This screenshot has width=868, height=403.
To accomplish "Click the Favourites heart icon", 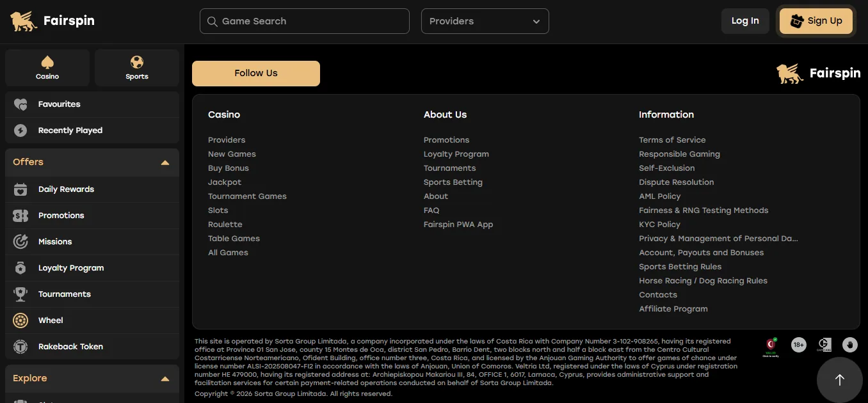I will click(x=20, y=104).
